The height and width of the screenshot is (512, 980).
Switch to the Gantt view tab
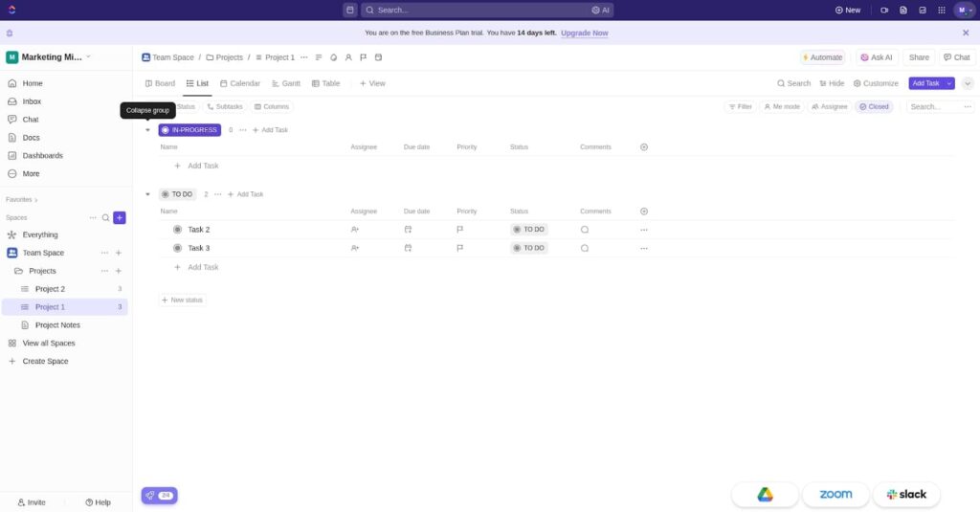pos(285,83)
